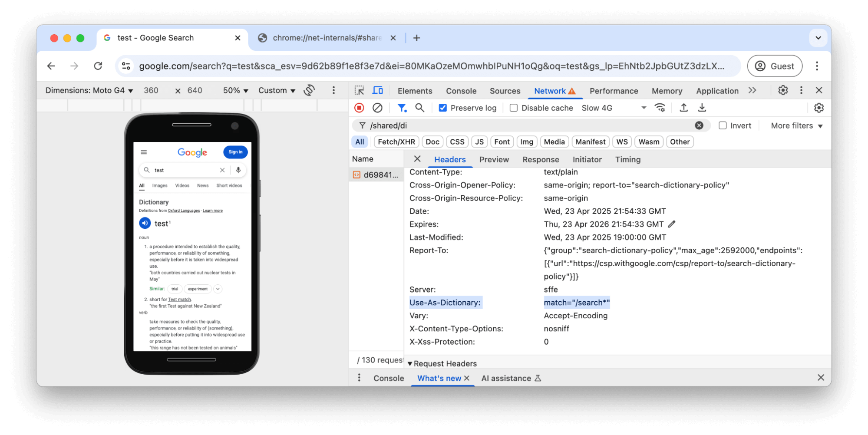Clear the network log
Screen dimensions: 868x435
pyautogui.click(x=377, y=108)
